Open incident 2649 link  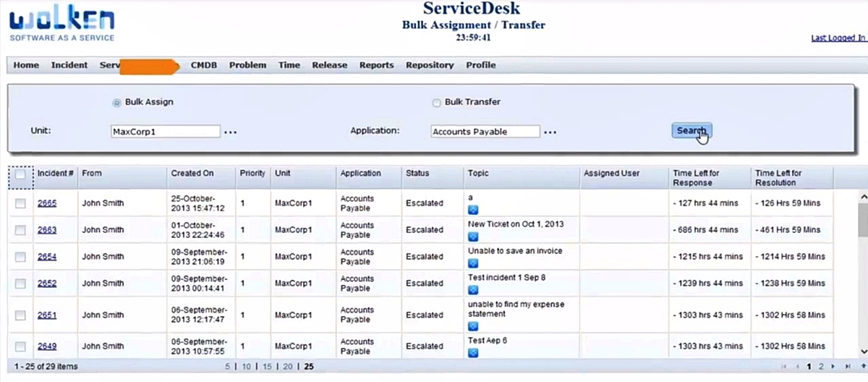[47, 347]
